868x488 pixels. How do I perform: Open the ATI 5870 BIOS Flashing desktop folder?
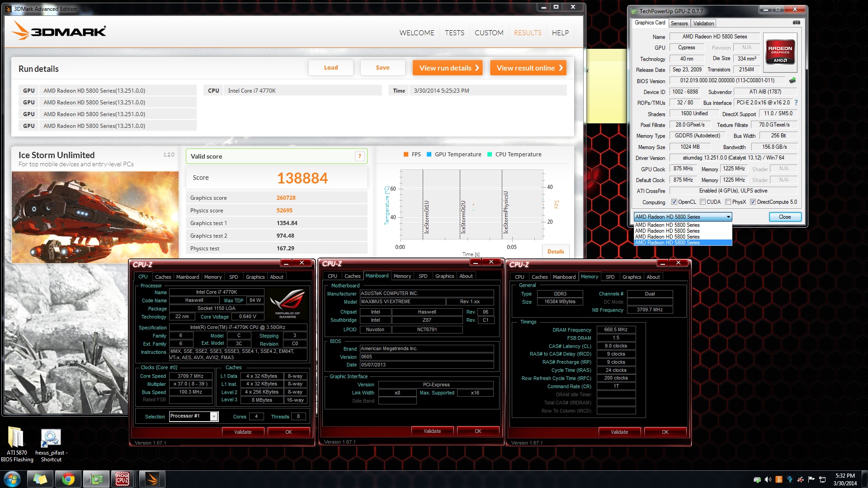(17, 444)
